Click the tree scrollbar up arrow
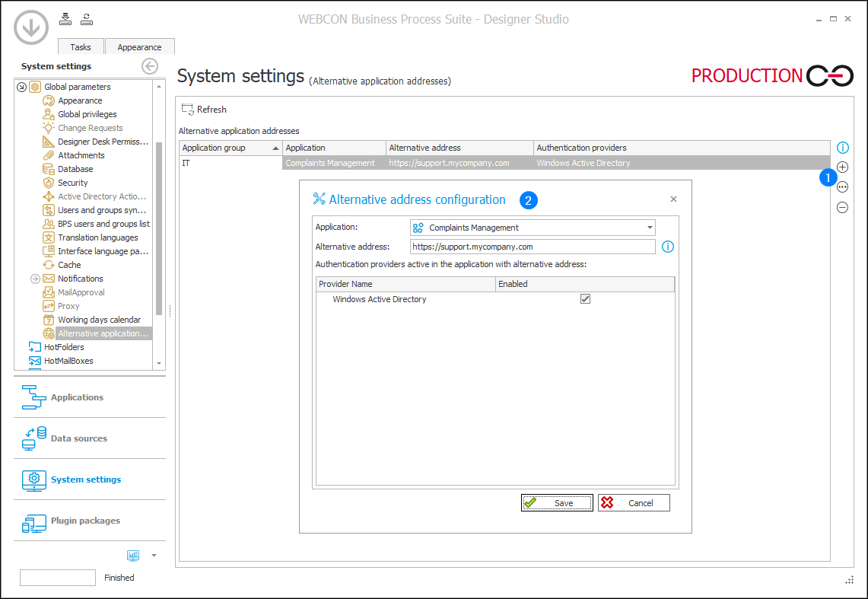868x599 pixels. click(159, 87)
